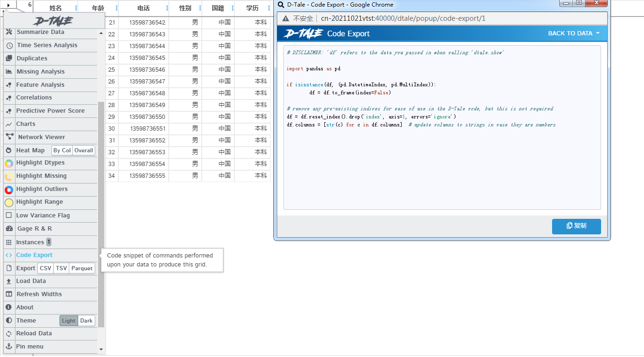The height and width of the screenshot is (357, 644).
Task: Click the Correlations icon
Action: (9, 98)
